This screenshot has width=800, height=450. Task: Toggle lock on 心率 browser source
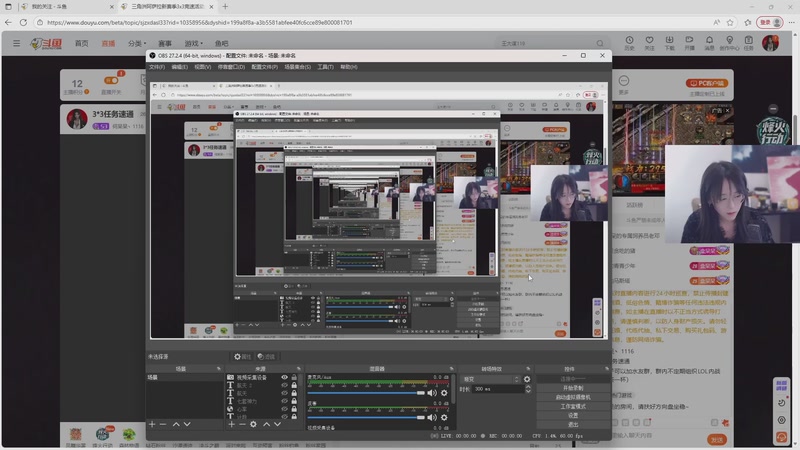[x=294, y=409]
